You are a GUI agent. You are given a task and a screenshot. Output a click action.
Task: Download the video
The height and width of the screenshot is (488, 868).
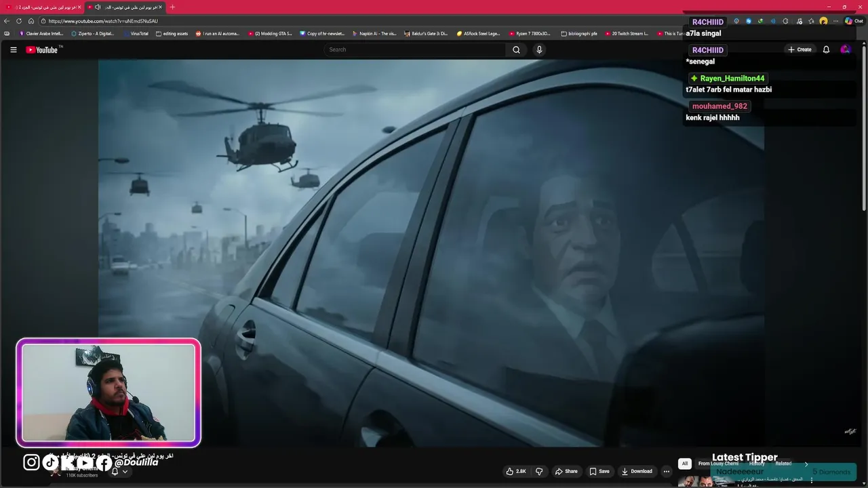(637, 471)
